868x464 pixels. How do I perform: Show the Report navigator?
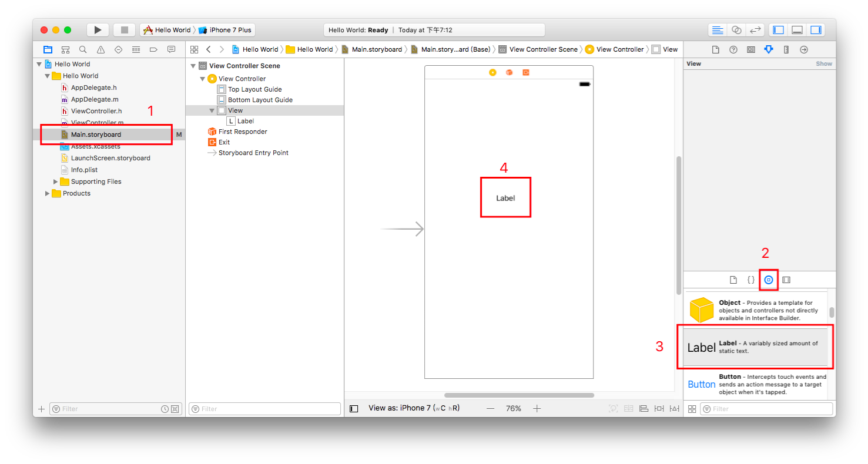tap(171, 49)
